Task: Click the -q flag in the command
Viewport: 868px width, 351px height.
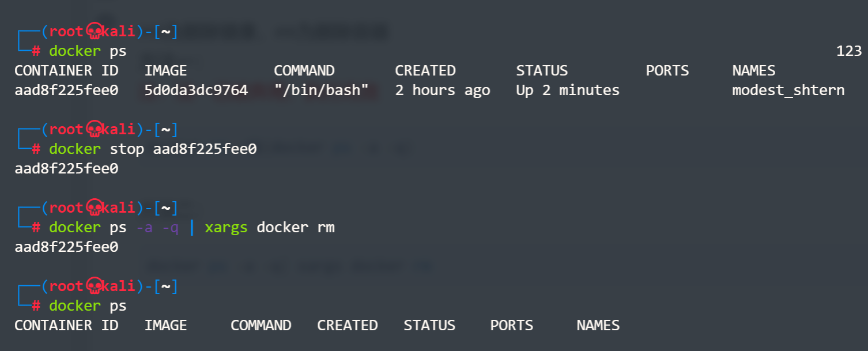Action: click(x=170, y=228)
